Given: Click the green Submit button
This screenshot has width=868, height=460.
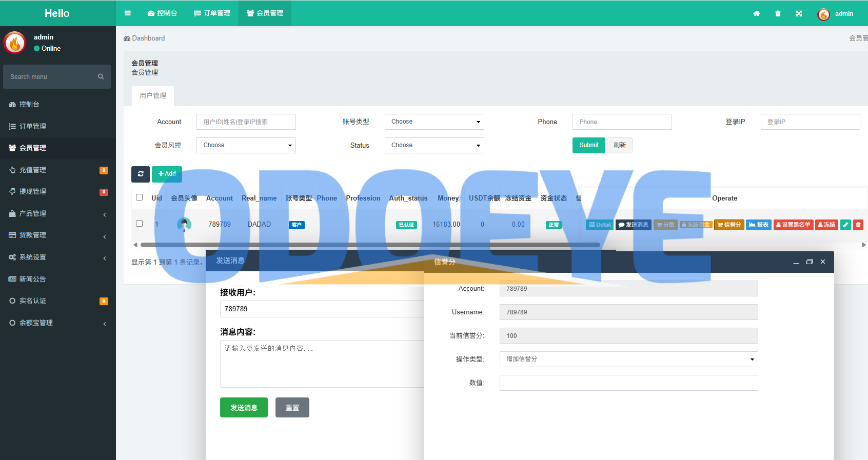Looking at the screenshot, I should point(589,145).
